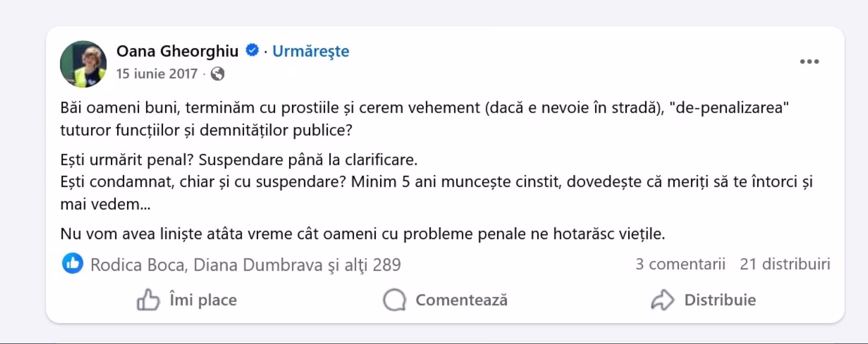This screenshot has height=344, width=868.
Task: View the 3 comentarii count
Action: (680, 264)
